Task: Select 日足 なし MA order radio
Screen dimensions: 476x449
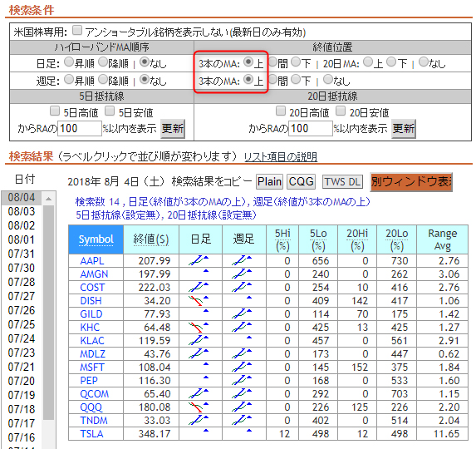Action: click(x=145, y=62)
